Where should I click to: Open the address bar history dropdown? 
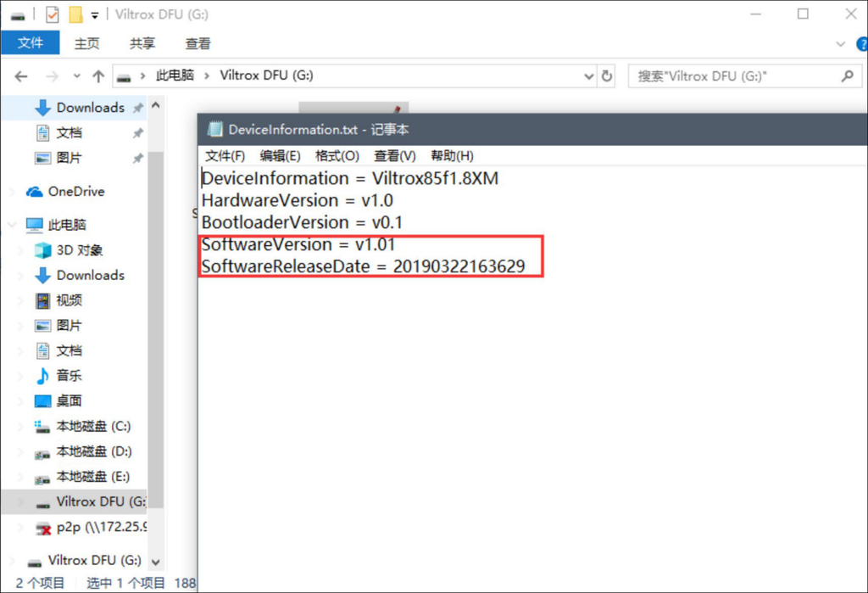click(x=589, y=76)
